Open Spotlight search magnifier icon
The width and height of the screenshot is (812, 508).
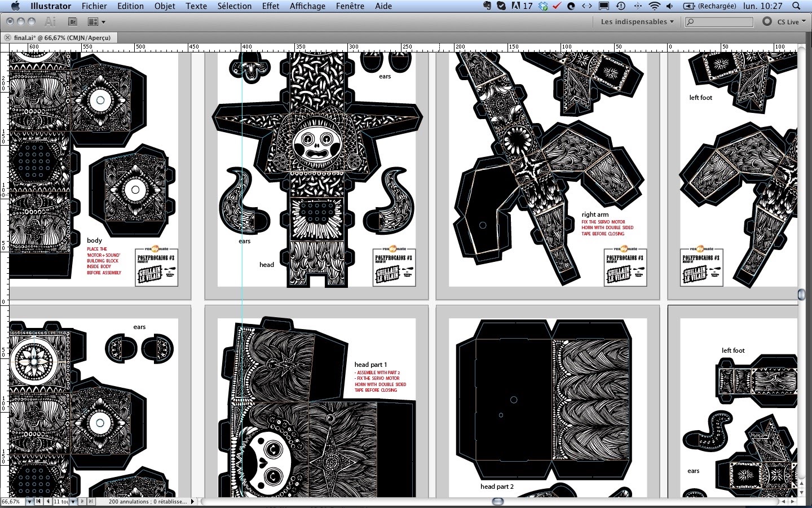point(796,6)
